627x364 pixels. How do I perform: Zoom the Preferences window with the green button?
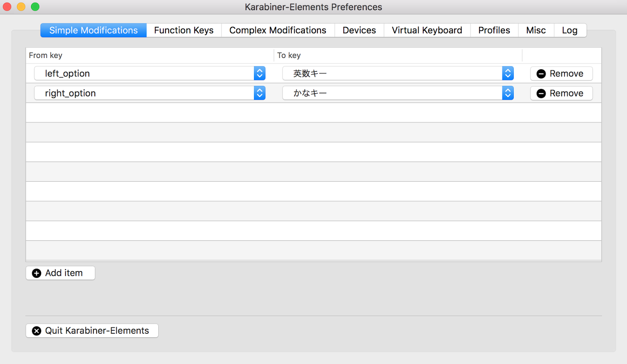coord(35,7)
